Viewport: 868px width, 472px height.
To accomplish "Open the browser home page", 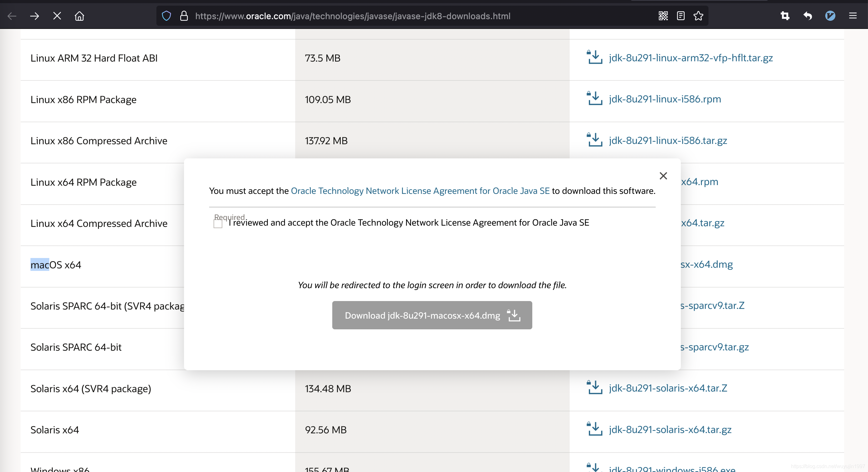I will click(79, 16).
